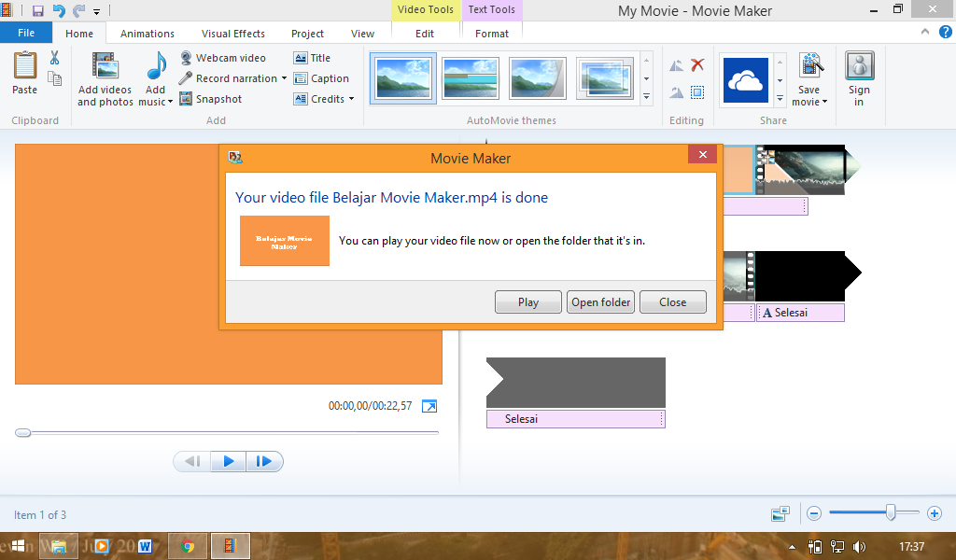Zoom in time scale plus button

pos(934,513)
